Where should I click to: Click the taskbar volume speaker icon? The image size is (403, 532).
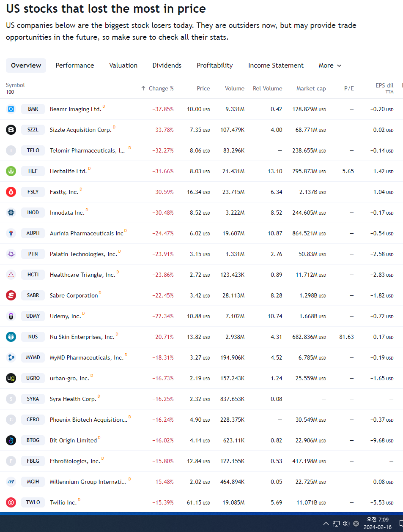346,524
